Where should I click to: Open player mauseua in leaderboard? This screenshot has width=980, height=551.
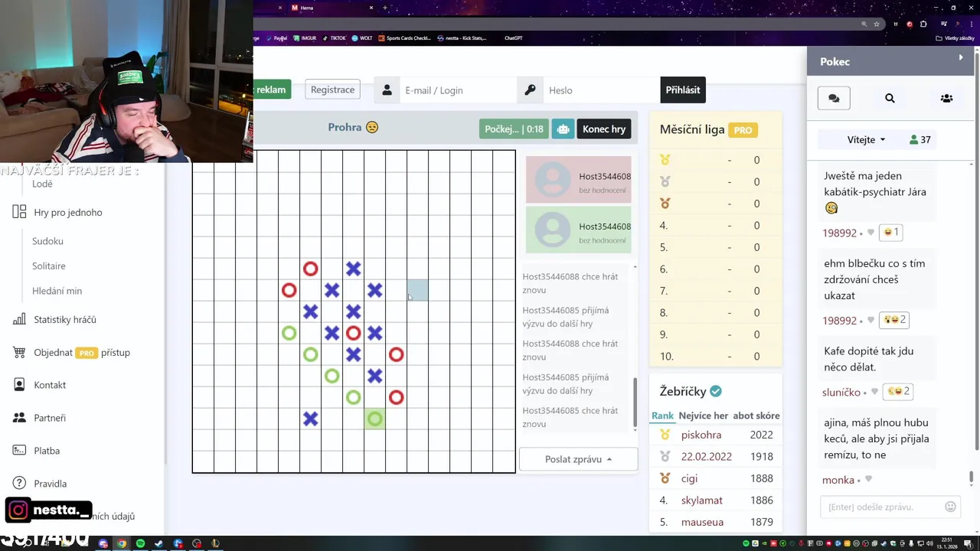point(702,522)
